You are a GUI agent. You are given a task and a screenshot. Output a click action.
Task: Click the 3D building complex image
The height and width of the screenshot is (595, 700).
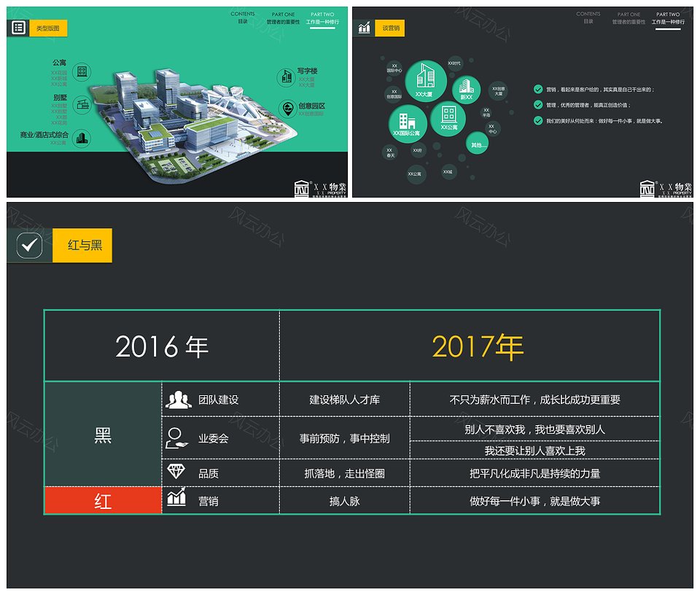pos(192,125)
